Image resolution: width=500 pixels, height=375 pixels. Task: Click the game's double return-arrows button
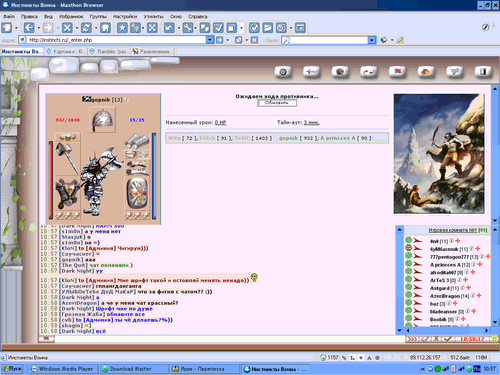coord(369,72)
